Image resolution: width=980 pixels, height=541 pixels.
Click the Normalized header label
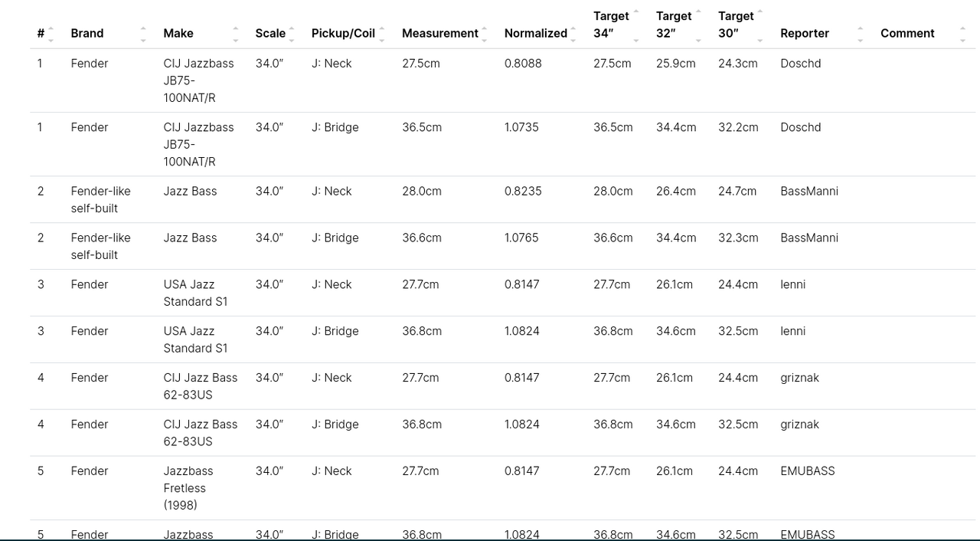click(535, 34)
